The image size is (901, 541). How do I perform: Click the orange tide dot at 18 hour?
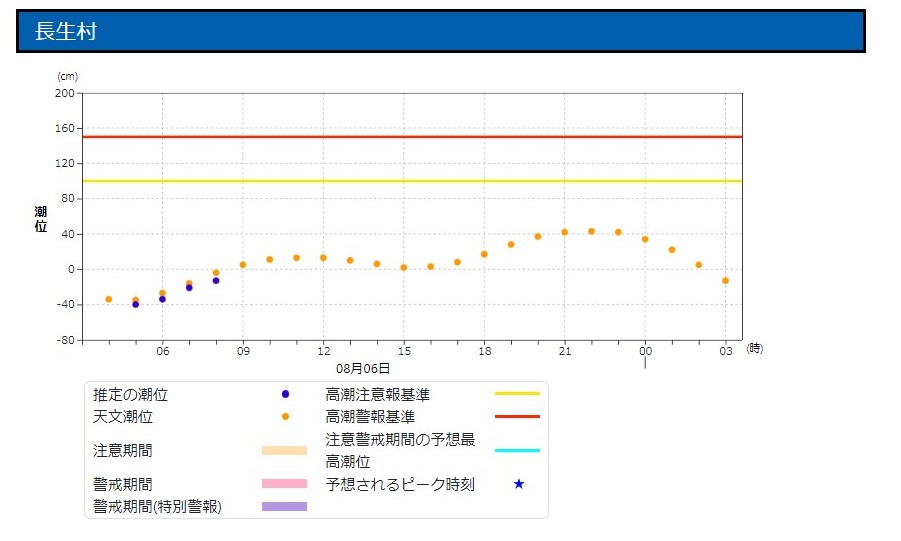click(484, 254)
